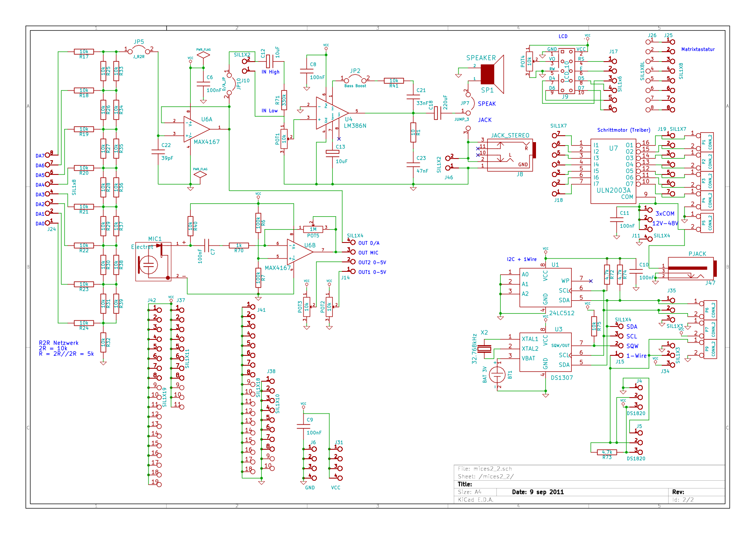Viewport: 756px width, 535px height.
Task: Select the R41 10k resistor
Action: tap(394, 81)
